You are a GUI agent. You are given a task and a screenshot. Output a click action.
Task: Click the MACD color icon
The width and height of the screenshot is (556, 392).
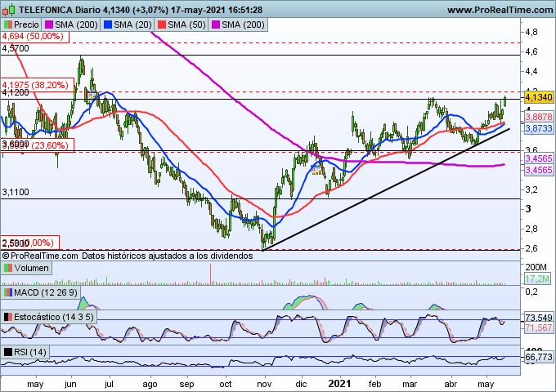coord(8,292)
